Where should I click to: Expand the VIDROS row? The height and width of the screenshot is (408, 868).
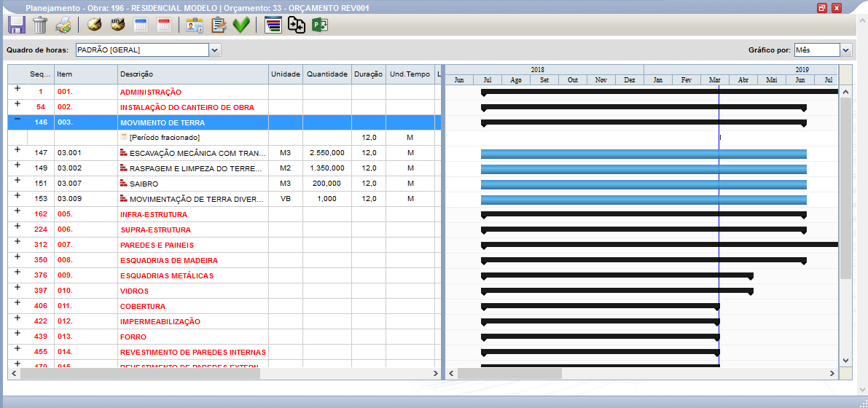click(17, 287)
